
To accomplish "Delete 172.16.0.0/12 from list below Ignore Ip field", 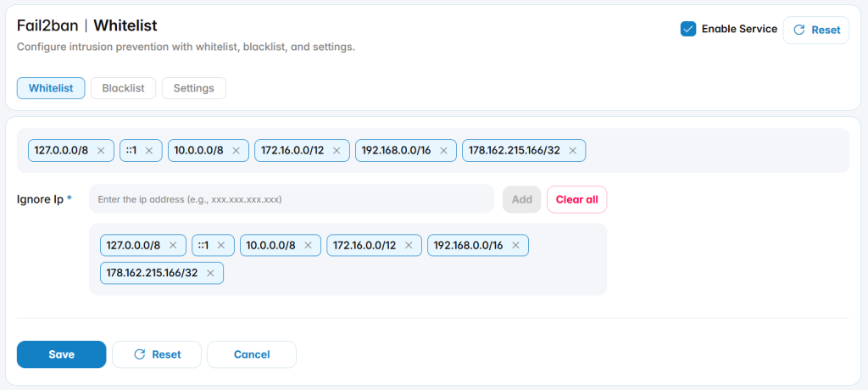I will click(409, 245).
